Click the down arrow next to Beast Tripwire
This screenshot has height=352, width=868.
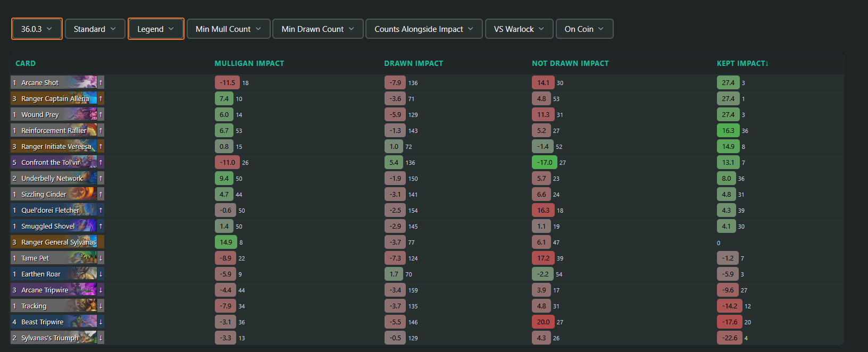point(101,322)
